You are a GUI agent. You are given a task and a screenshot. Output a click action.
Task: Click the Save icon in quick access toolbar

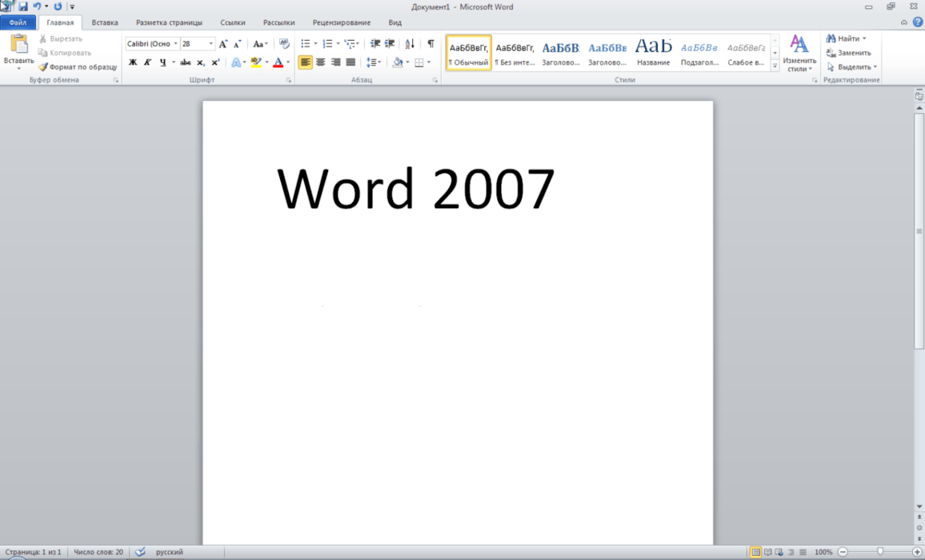23,6
